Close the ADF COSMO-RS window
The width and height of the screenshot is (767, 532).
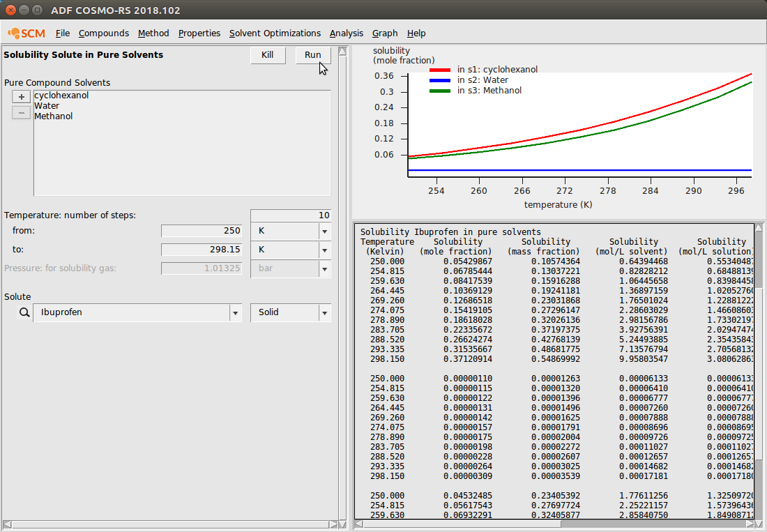(10, 10)
